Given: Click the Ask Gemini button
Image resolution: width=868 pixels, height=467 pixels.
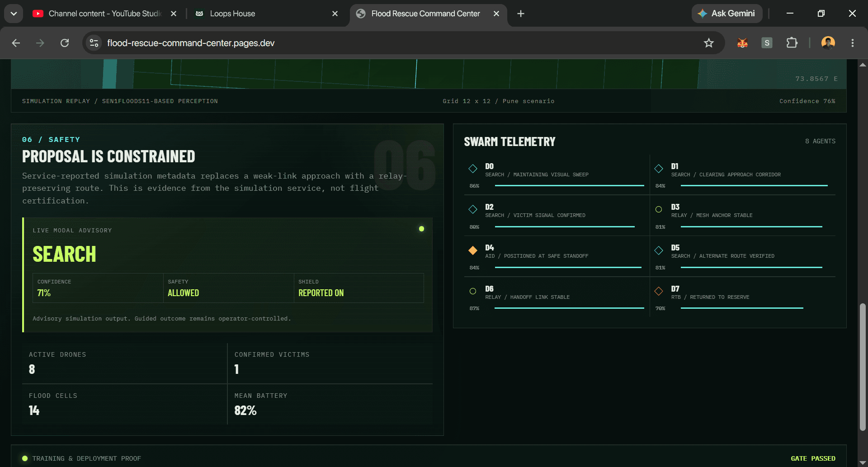Looking at the screenshot, I should 726,14.
